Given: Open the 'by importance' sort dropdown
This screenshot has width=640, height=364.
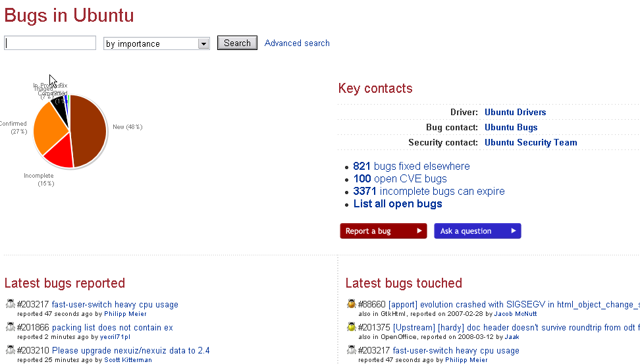Looking at the screenshot, I should 157,43.
